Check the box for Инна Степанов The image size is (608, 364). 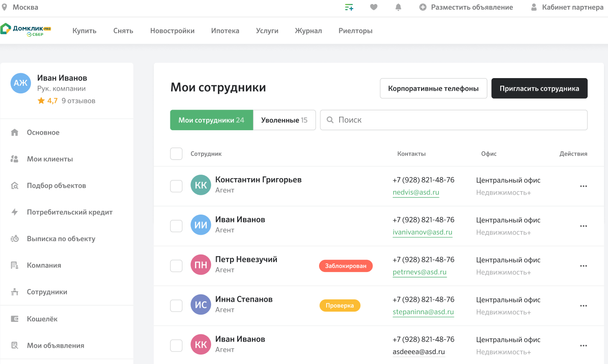point(176,306)
